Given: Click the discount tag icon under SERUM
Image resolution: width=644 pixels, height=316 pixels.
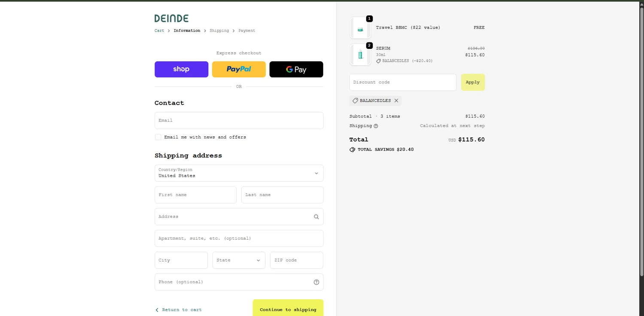Looking at the screenshot, I should (379, 61).
